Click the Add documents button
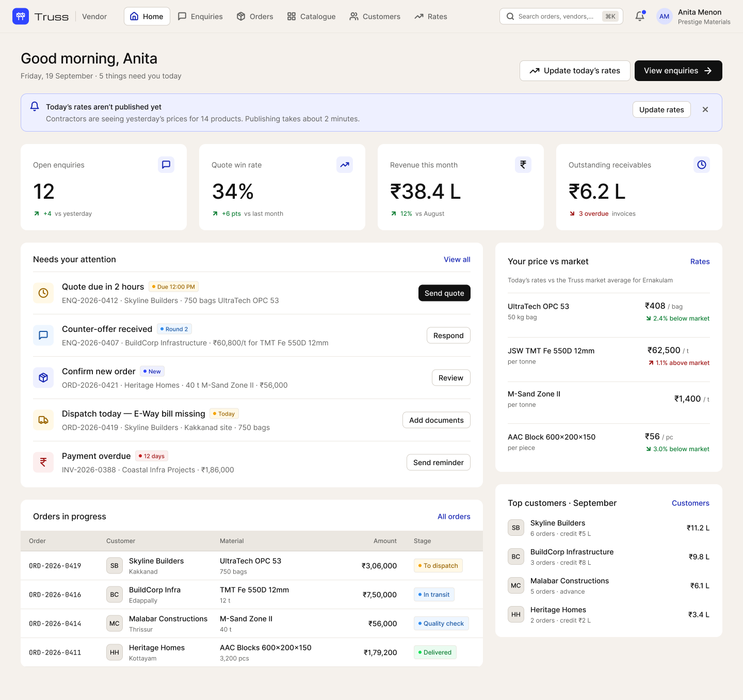Screen dimensions: 743x700 437,420
